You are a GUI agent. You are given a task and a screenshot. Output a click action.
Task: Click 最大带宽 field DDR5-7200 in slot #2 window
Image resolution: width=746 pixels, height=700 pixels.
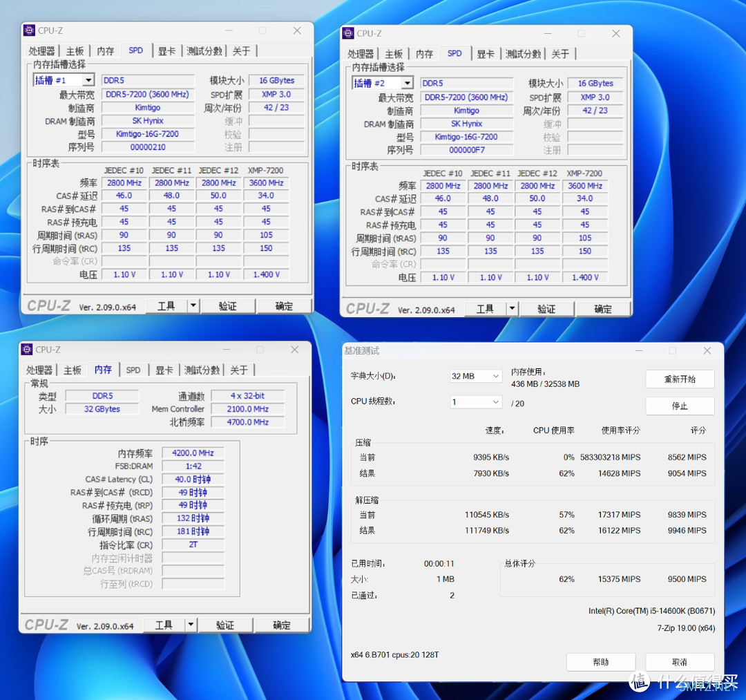[467, 97]
